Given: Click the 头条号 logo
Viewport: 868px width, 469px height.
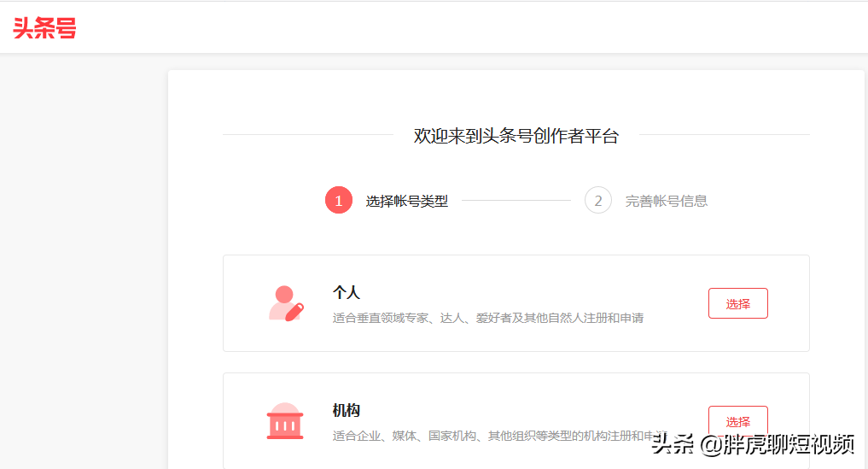Looking at the screenshot, I should (45, 28).
